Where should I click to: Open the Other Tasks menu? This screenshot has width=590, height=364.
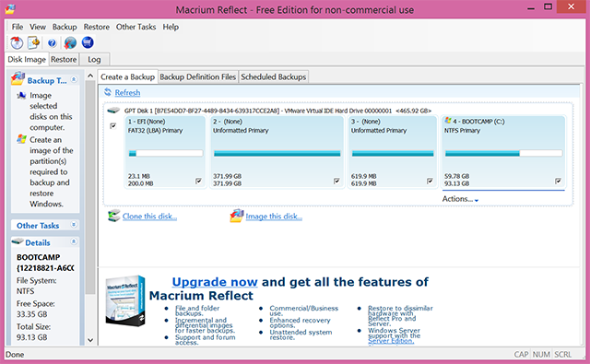136,27
